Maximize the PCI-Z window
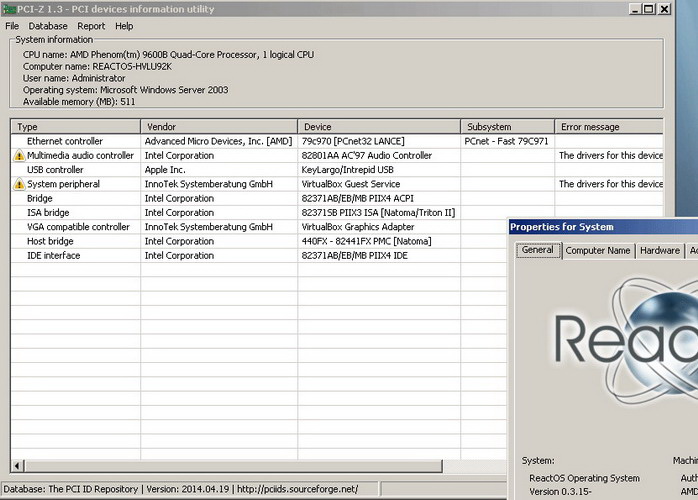Image resolution: width=698 pixels, height=500 pixels. (649, 9)
